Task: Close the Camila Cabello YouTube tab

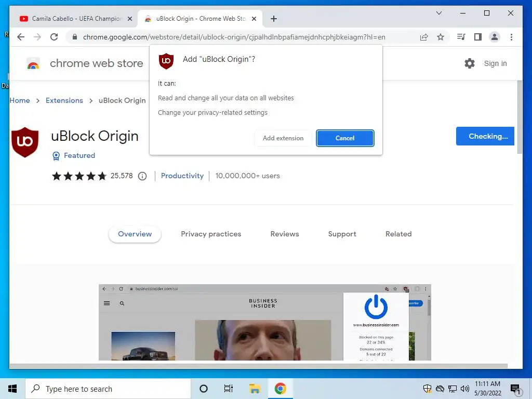Action: point(129,19)
